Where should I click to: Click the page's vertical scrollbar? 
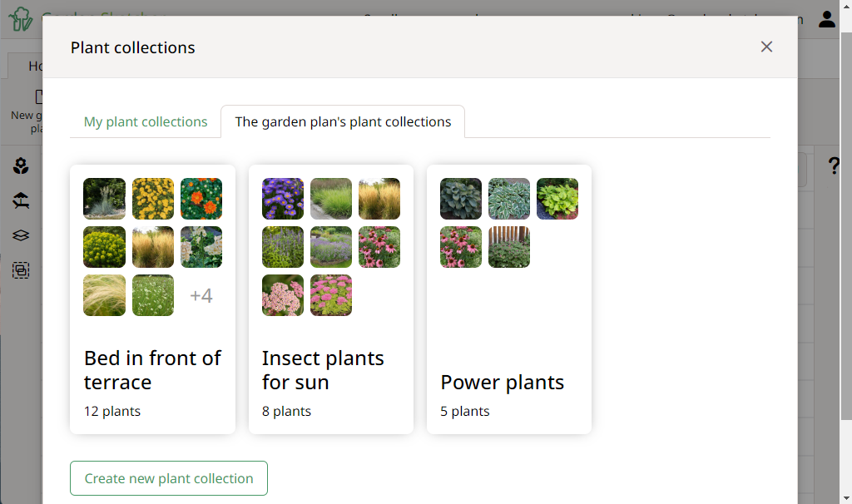(845, 250)
